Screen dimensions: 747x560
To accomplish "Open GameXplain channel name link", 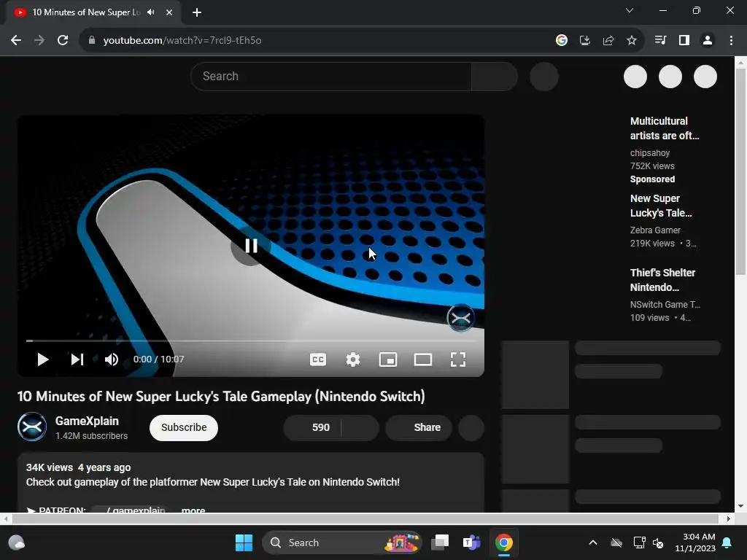I will 87,421.
